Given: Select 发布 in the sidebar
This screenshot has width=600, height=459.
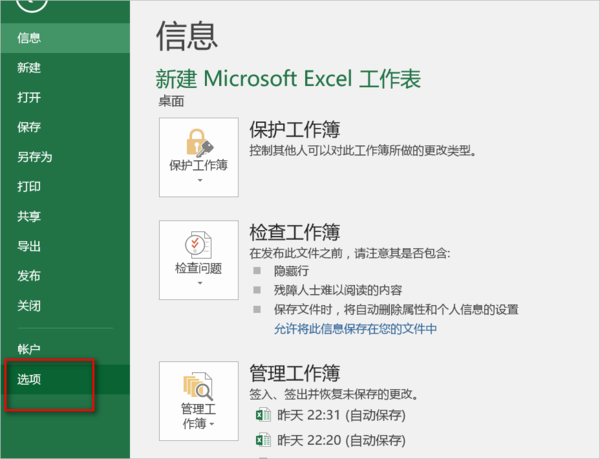Looking at the screenshot, I should [65, 276].
